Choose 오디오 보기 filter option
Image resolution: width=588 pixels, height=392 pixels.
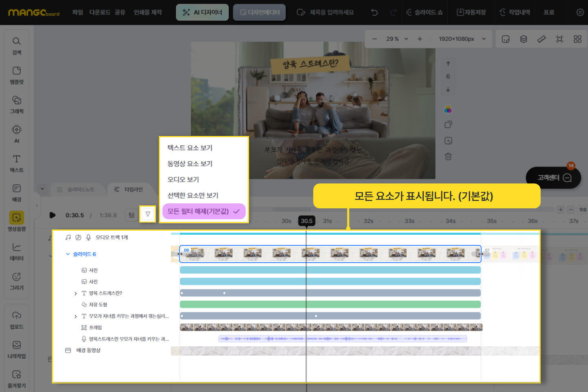pos(183,180)
